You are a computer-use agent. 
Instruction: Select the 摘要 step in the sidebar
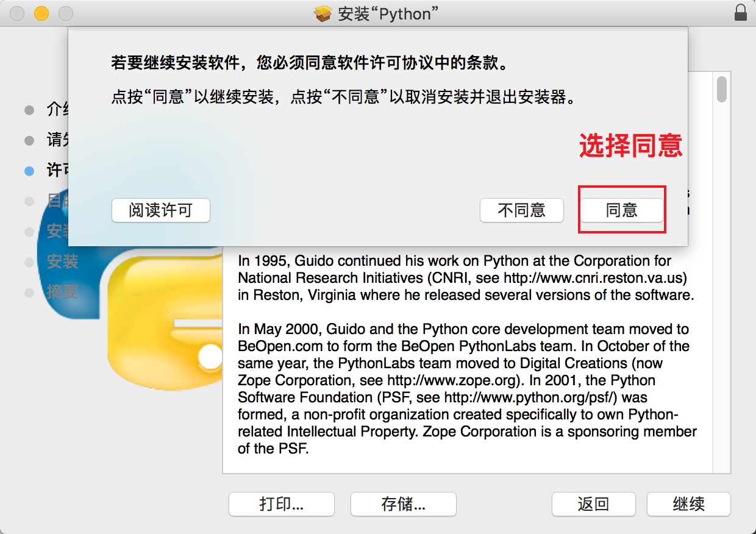tap(62, 293)
